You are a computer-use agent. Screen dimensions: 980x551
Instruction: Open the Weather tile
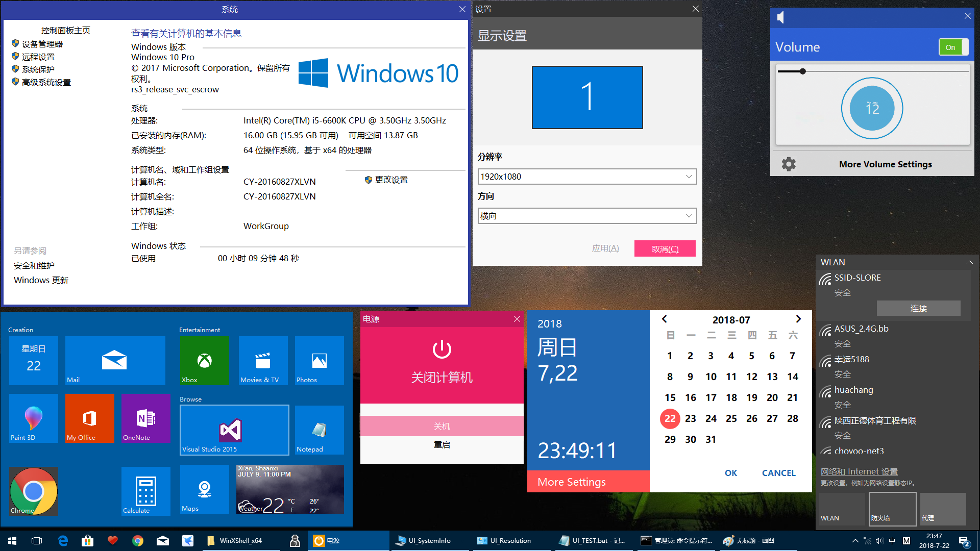pyautogui.click(x=290, y=489)
